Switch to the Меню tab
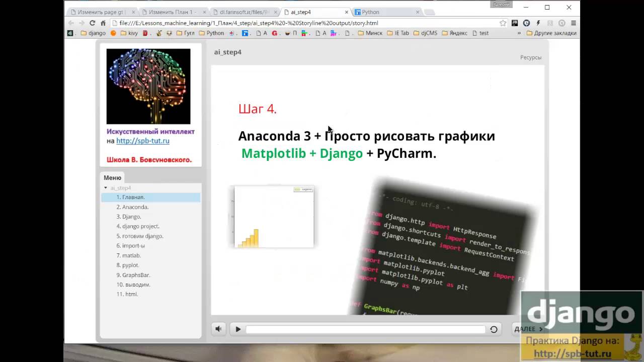 point(112,177)
